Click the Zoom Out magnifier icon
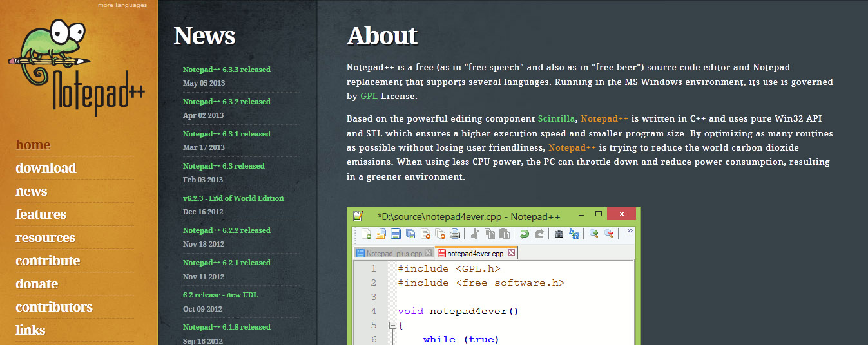Screen dimensions: 868x345 click(x=608, y=234)
